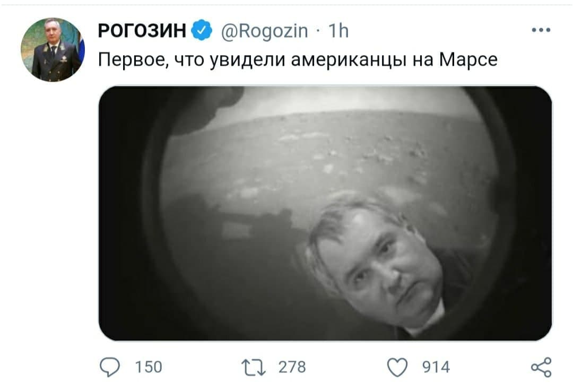The image size is (573, 392).
Task: Retweet using the arrows icon
Action: pyautogui.click(x=254, y=367)
